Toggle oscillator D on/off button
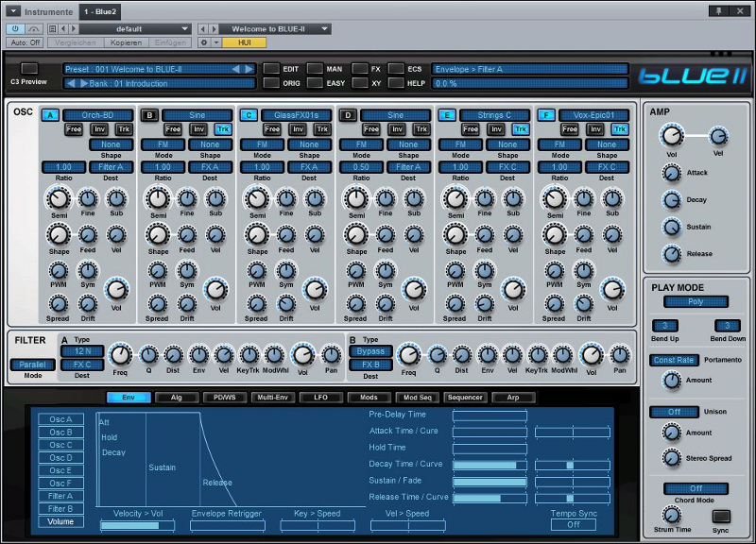The image size is (756, 544). click(348, 115)
